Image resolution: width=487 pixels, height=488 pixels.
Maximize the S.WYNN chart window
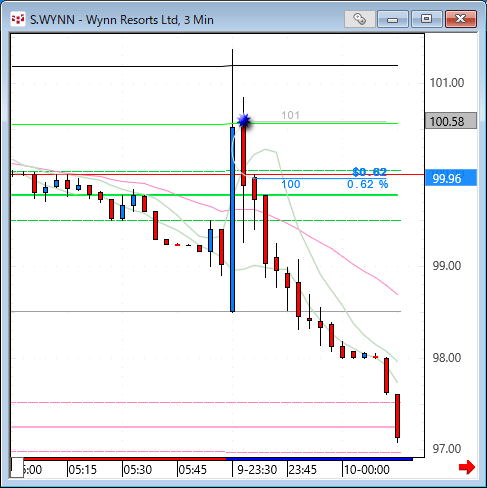coord(426,19)
